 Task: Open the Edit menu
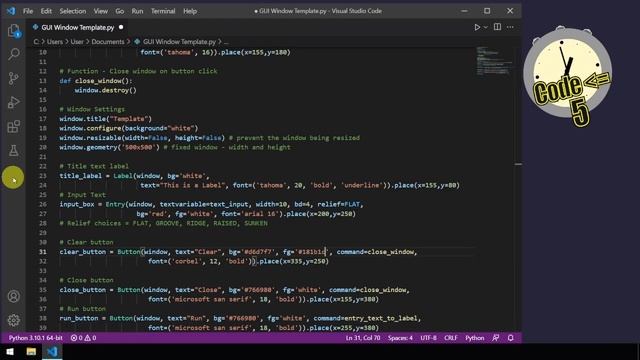tap(46, 11)
